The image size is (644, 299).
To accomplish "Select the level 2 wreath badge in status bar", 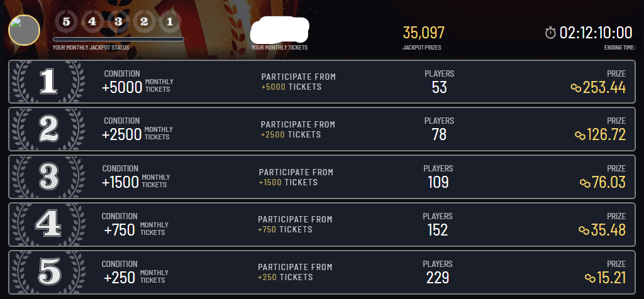I will (144, 21).
